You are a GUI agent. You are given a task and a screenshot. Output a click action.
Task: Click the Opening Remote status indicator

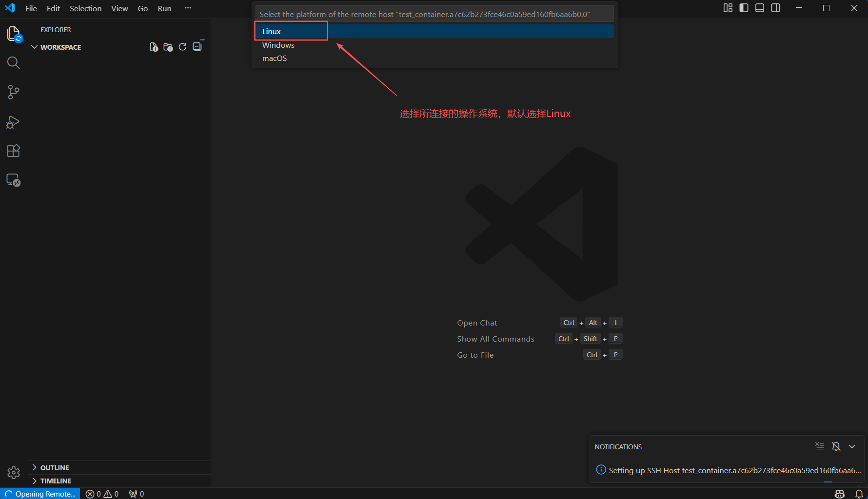pos(40,494)
